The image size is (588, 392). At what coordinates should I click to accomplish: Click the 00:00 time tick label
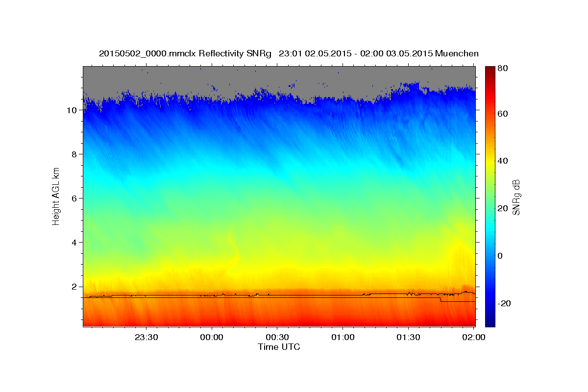(x=212, y=338)
